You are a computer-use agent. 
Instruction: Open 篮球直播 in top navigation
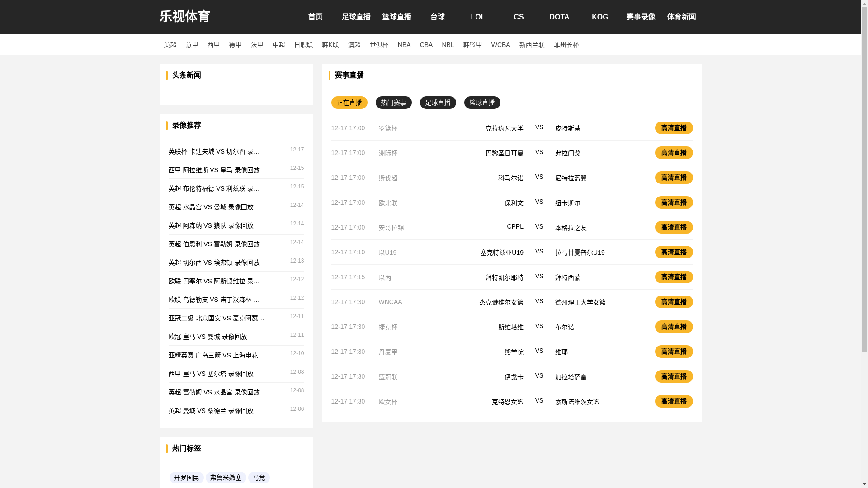click(x=397, y=17)
